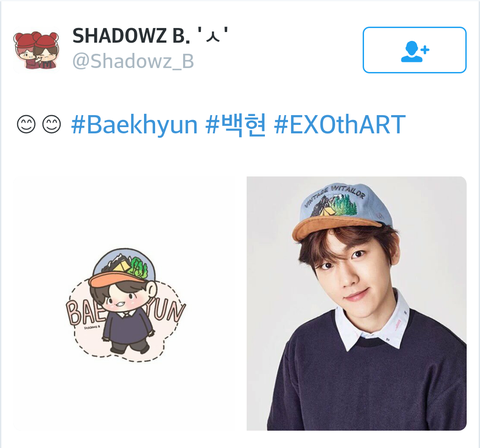Click the first smiling emoji
Screen dimensions: 480x448
26,125
